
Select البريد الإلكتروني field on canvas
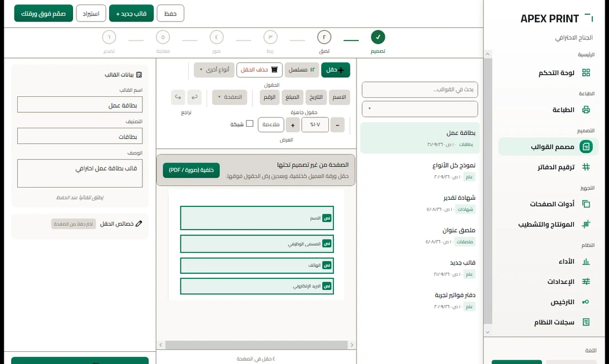pos(257,286)
